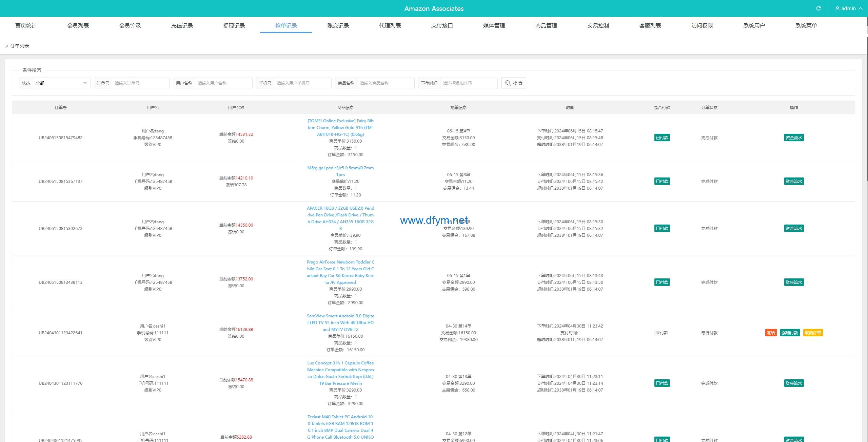868x442 pixels.
Task: Open the Prego AirForce Car Seat link
Action: coord(340,272)
